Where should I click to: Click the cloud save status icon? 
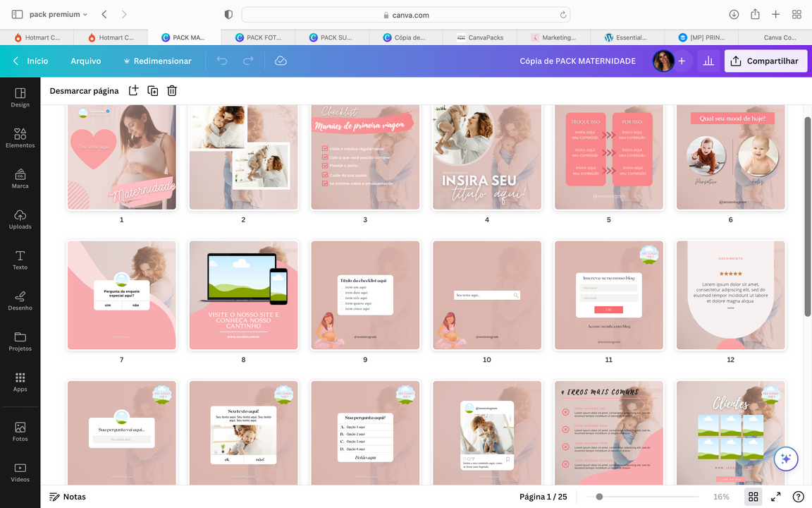(x=281, y=61)
